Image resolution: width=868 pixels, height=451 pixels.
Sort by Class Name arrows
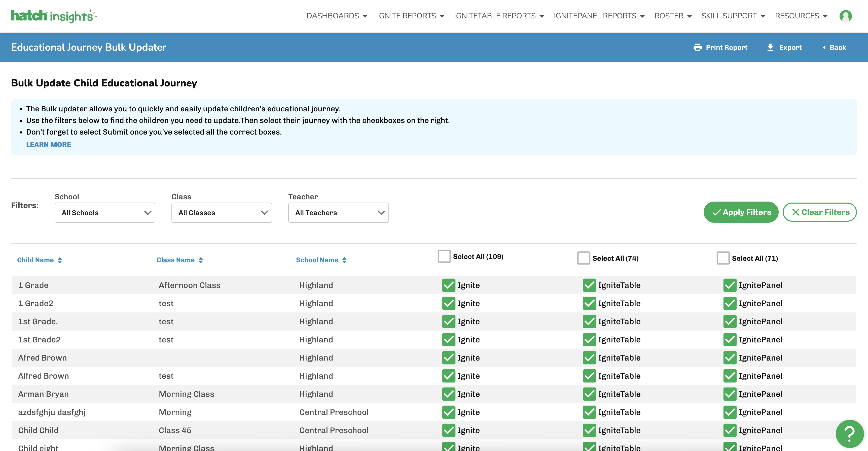(200, 260)
